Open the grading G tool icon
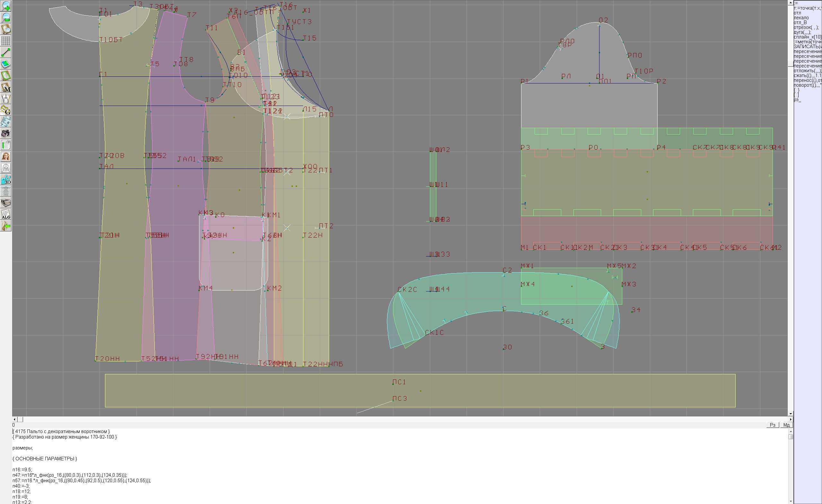Viewport: 822px width, 504px height. pyautogui.click(x=6, y=110)
